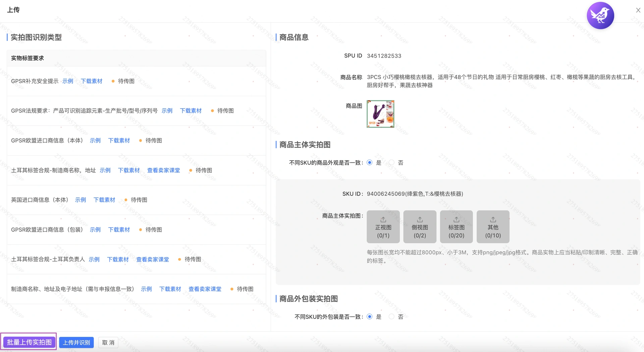Click 待传图 status for 英国进口商信息

139,200
